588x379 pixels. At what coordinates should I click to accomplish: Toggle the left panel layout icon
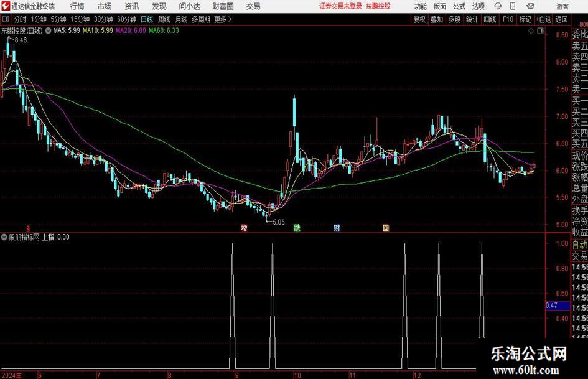click(6, 19)
